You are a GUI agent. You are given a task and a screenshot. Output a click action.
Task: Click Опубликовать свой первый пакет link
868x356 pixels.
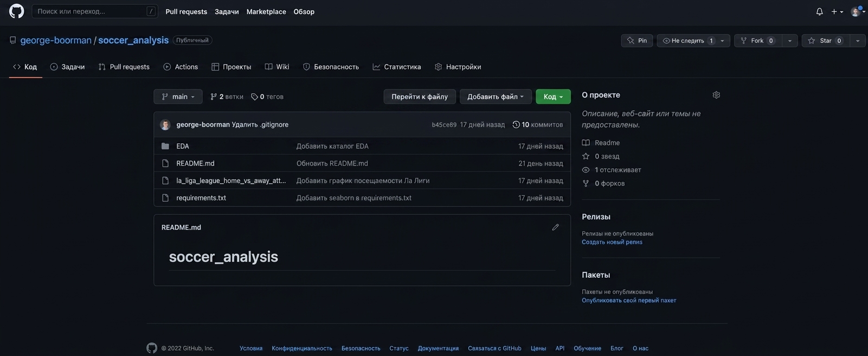coord(629,300)
